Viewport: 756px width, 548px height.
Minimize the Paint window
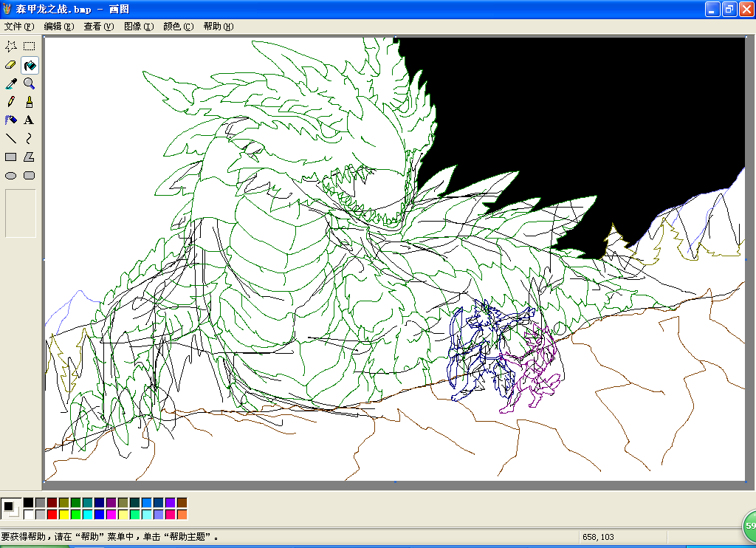pos(712,9)
